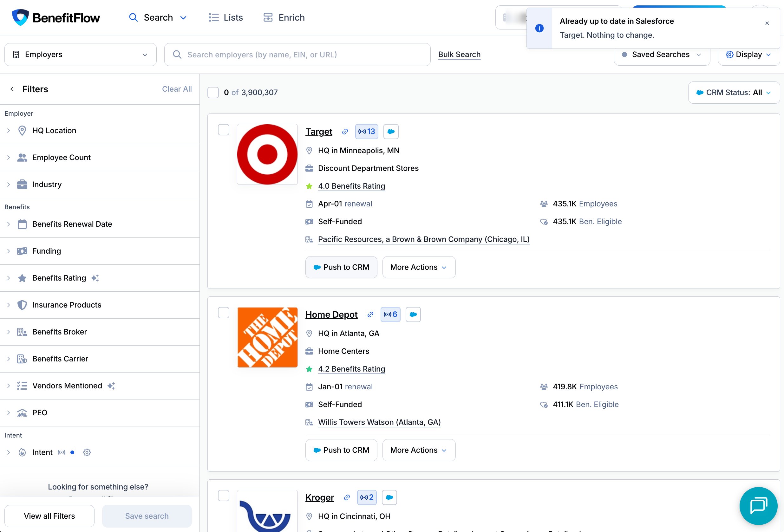Push Target to CRM

click(x=341, y=267)
